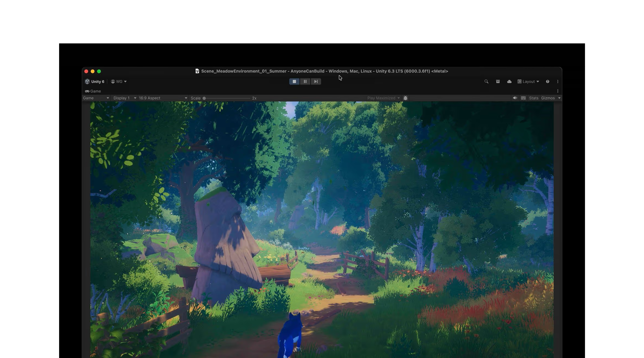644x358 pixels.
Task: Open the undo history icon
Action: coord(498,81)
